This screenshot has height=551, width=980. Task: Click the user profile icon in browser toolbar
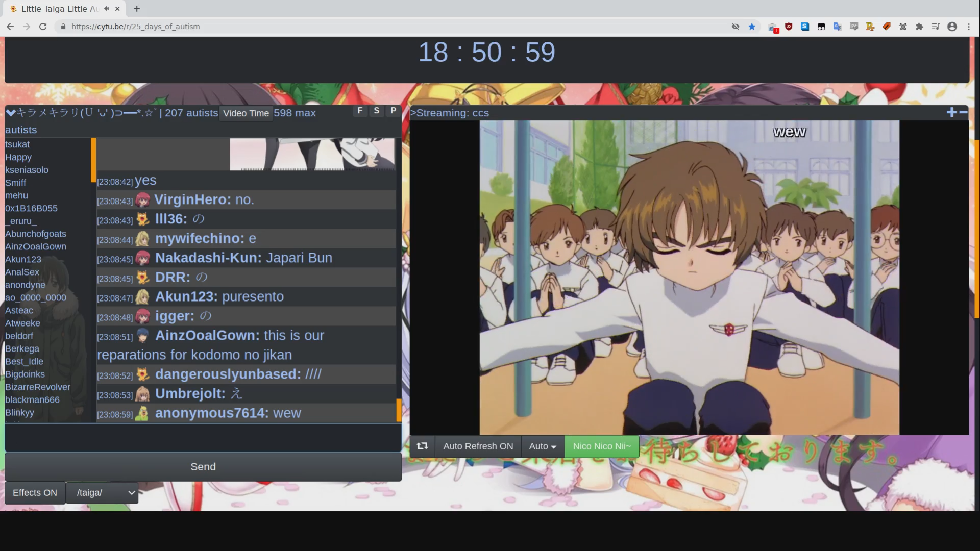(952, 26)
